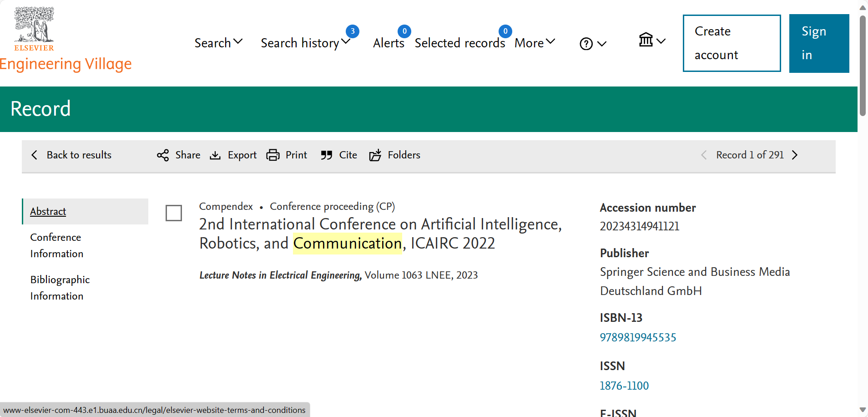Image resolution: width=868 pixels, height=417 pixels.
Task: Click the Folders icon
Action: (x=375, y=155)
